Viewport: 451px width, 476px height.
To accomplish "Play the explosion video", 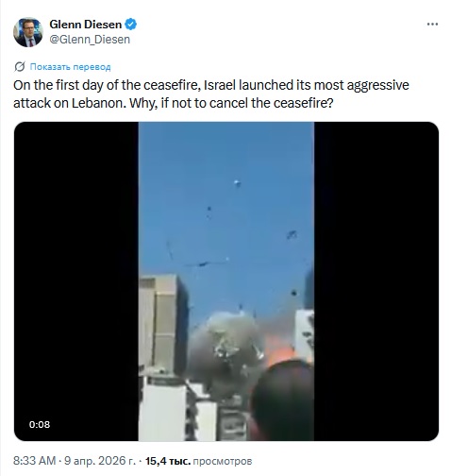I will [x=226, y=281].
